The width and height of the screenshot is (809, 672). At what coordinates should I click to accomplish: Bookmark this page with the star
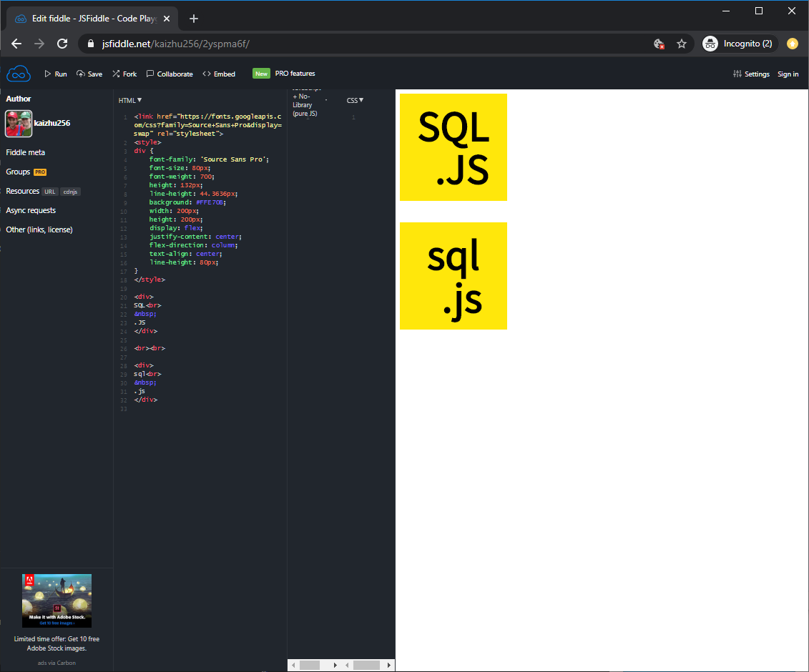(682, 44)
